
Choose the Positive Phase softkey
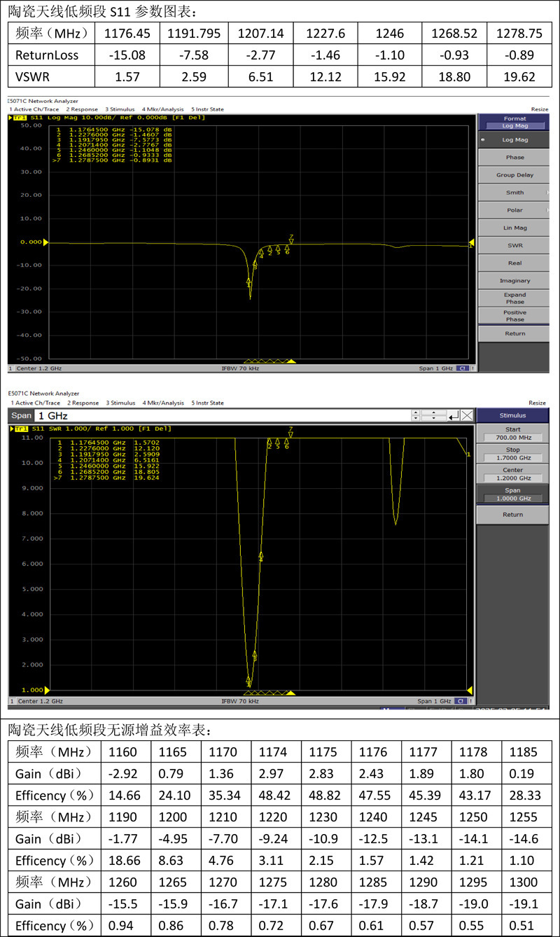pos(515,316)
